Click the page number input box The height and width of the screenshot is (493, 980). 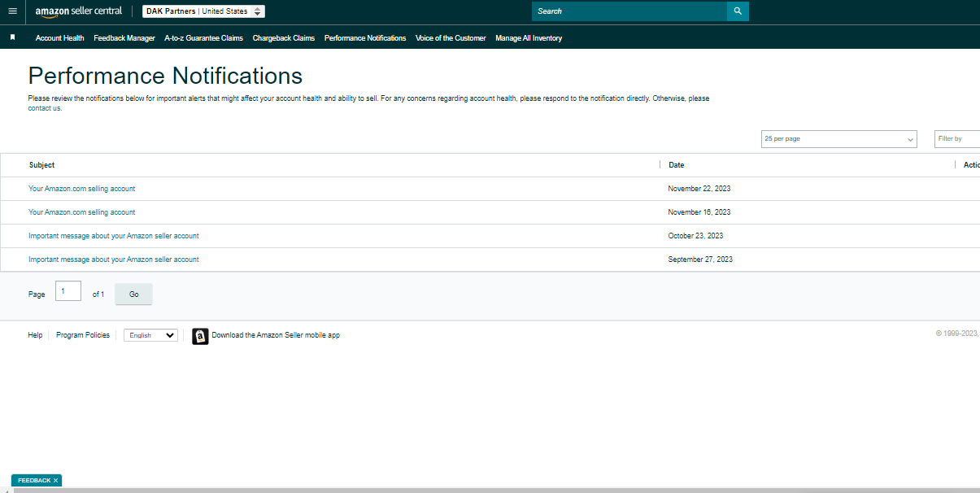tap(68, 290)
